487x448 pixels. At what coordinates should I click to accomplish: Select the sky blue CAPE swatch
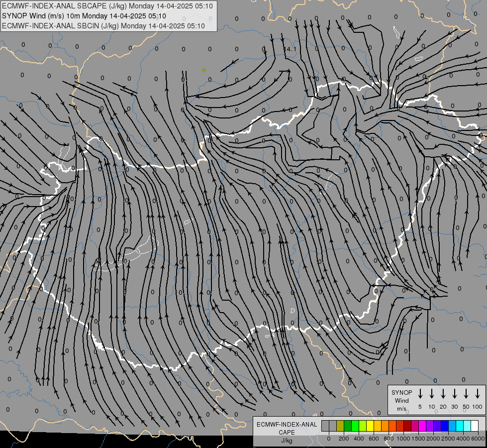(453, 426)
